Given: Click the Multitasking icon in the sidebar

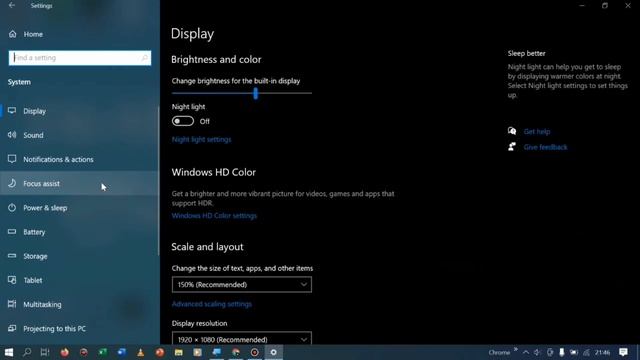Looking at the screenshot, I should coord(12,304).
